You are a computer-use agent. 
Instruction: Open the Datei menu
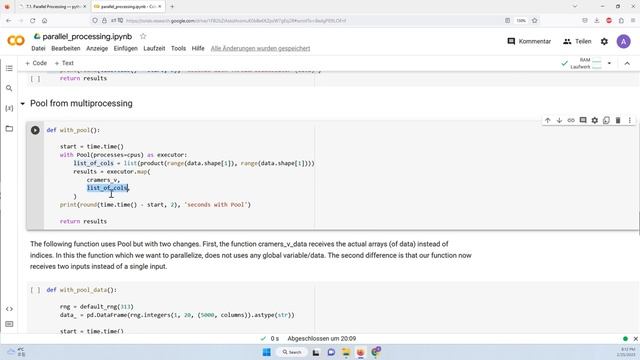click(38, 48)
